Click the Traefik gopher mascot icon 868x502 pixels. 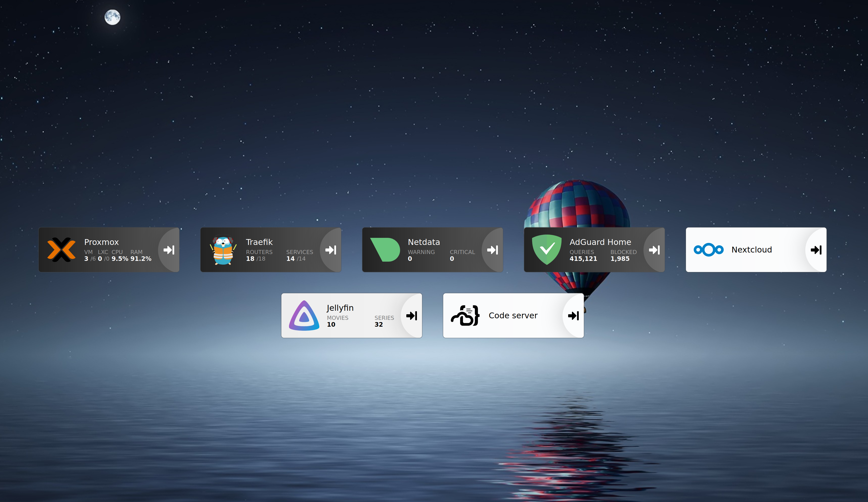click(223, 250)
